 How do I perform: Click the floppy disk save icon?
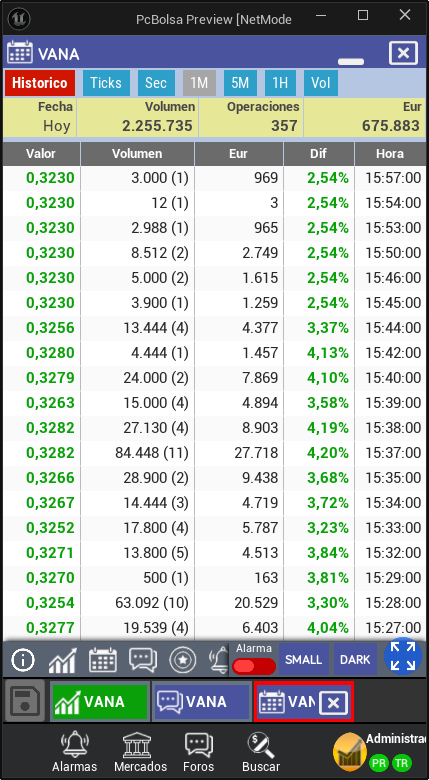pyautogui.click(x=25, y=701)
